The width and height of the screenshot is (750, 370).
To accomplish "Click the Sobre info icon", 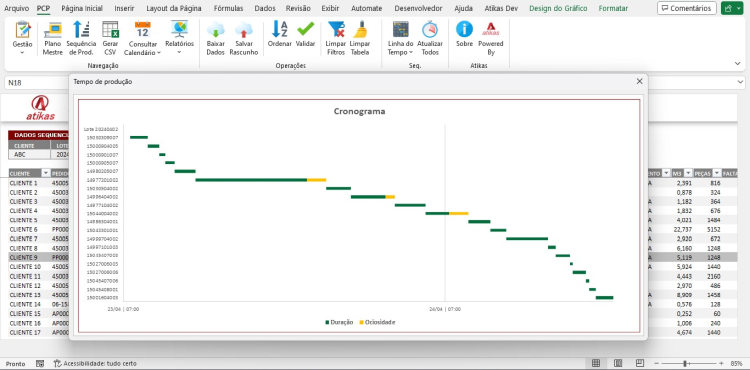I will [464, 30].
